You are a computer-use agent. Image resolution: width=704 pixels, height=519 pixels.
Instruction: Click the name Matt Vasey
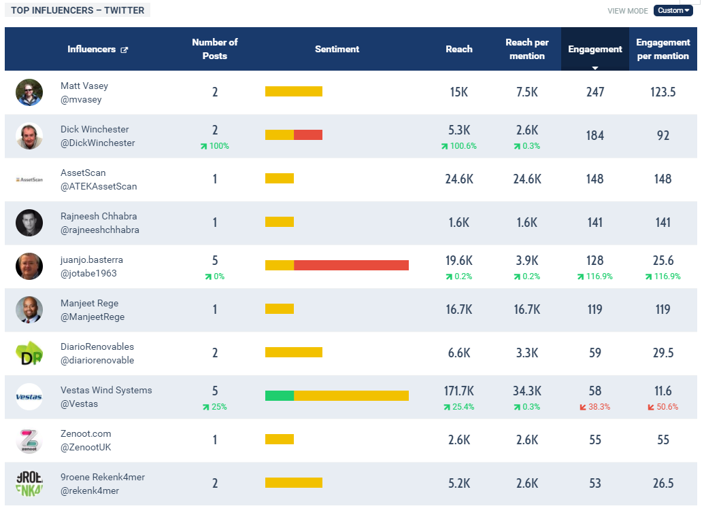click(84, 86)
